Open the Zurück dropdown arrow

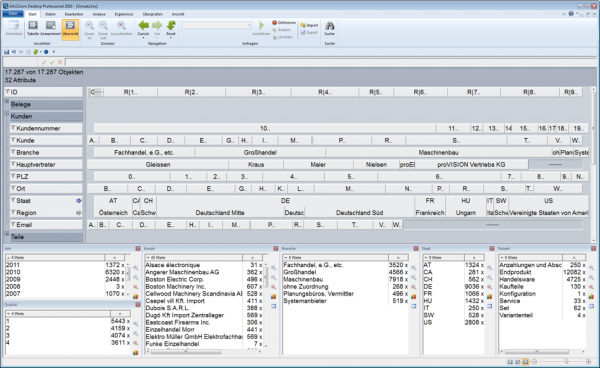click(x=143, y=38)
